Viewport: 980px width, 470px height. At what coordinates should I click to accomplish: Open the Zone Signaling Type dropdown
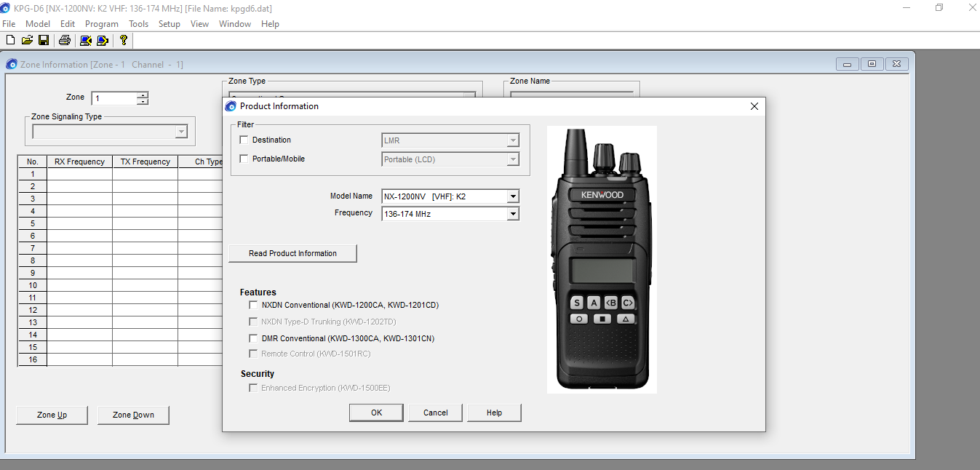[x=181, y=132]
